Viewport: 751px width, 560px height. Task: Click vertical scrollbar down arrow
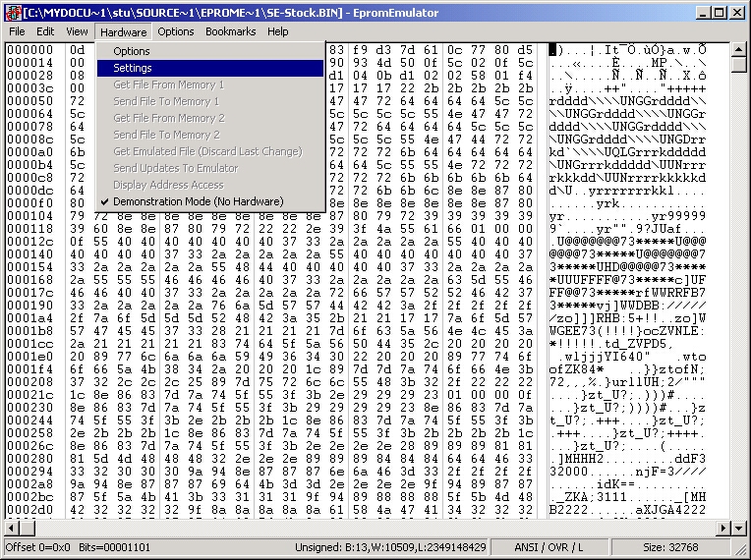pos(738,529)
